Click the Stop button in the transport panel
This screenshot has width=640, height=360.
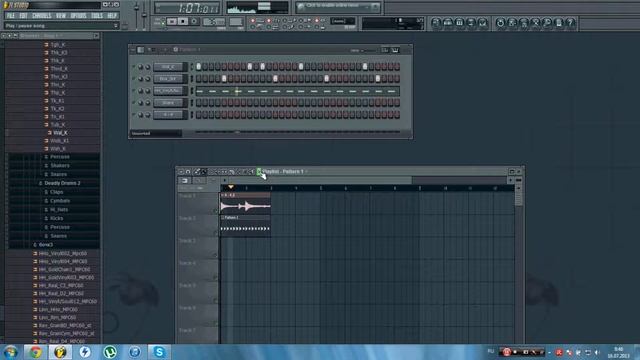183,21
